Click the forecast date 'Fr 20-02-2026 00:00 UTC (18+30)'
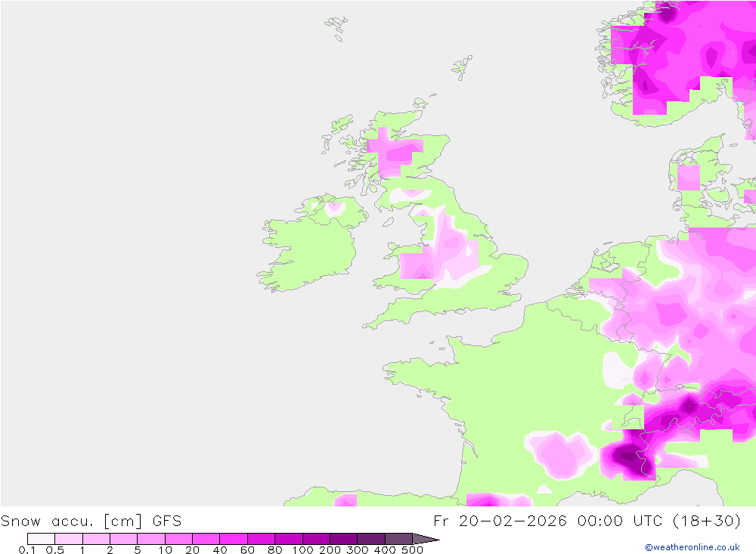The image size is (756, 554). pyautogui.click(x=587, y=522)
